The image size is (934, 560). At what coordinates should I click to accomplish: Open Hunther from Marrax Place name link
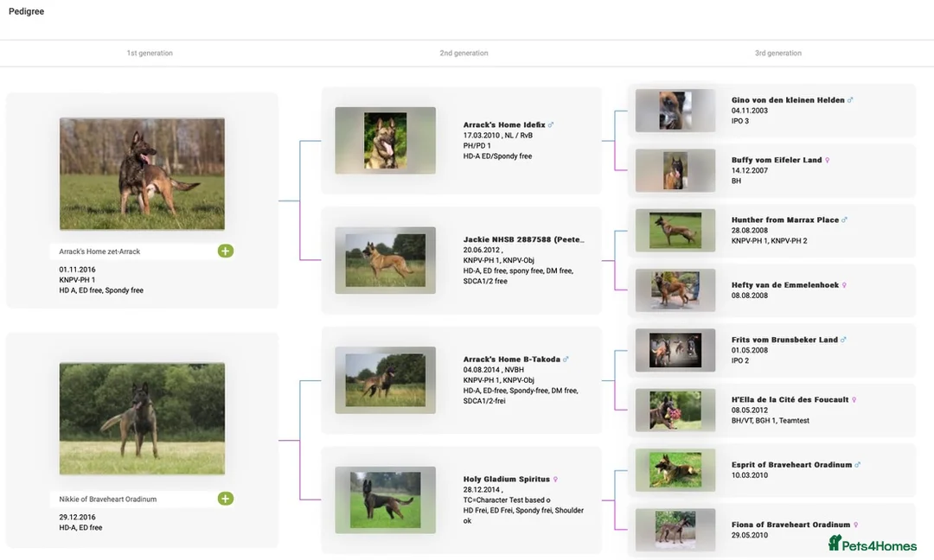784,220
